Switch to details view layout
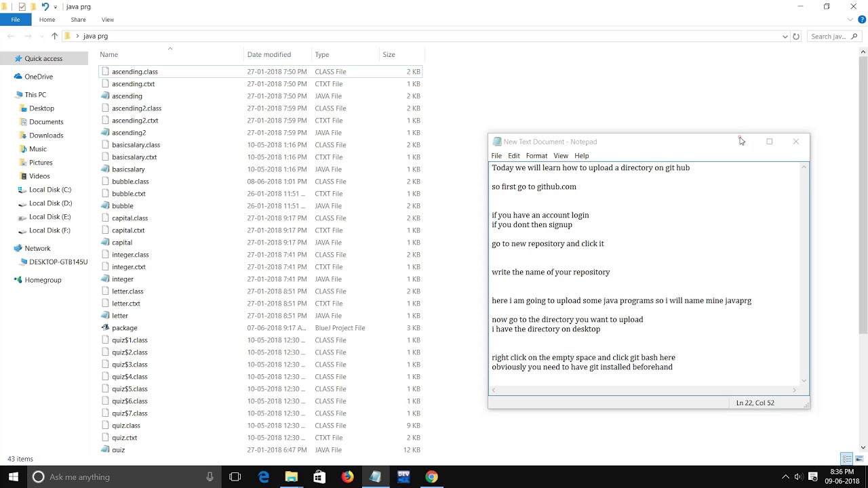The width and height of the screenshot is (868, 488). [846, 459]
